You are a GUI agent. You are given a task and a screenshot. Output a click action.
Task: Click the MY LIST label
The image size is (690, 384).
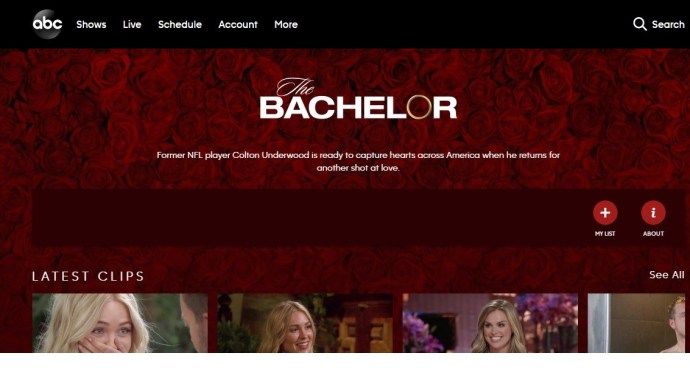(x=605, y=234)
